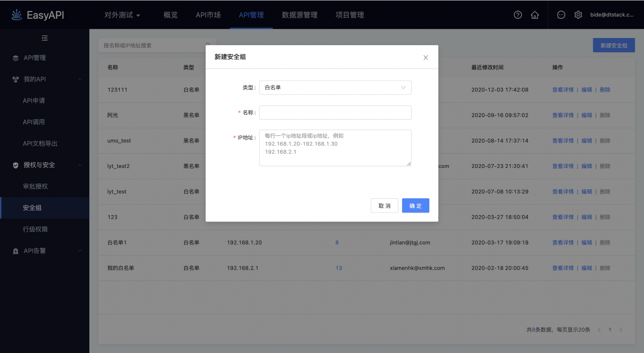Click the home icon in header
The height and width of the screenshot is (353, 644).
(x=534, y=15)
